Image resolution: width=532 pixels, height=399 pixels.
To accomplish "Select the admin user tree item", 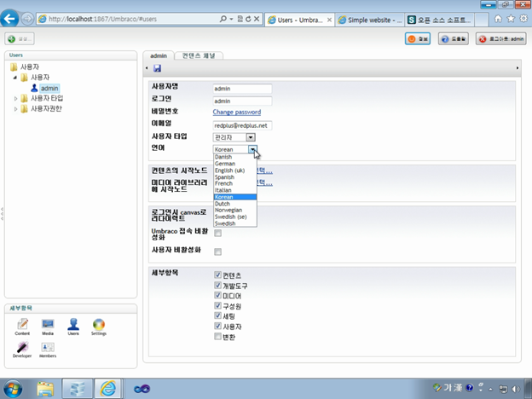I will tap(49, 88).
